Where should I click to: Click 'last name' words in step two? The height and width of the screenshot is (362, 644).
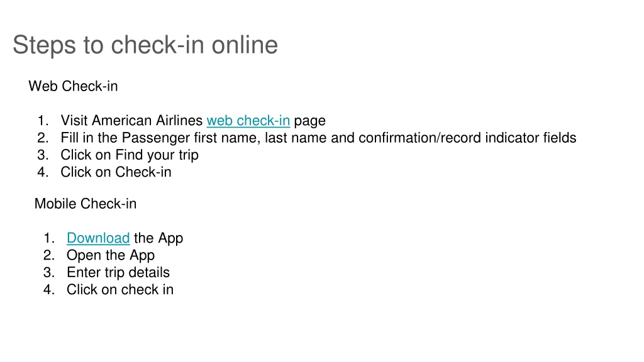tap(296, 138)
